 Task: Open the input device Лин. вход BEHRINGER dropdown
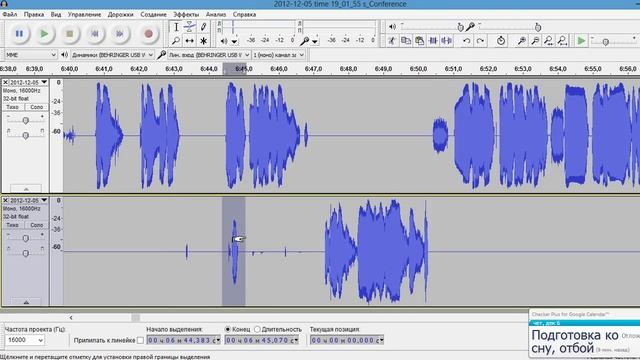[209, 55]
